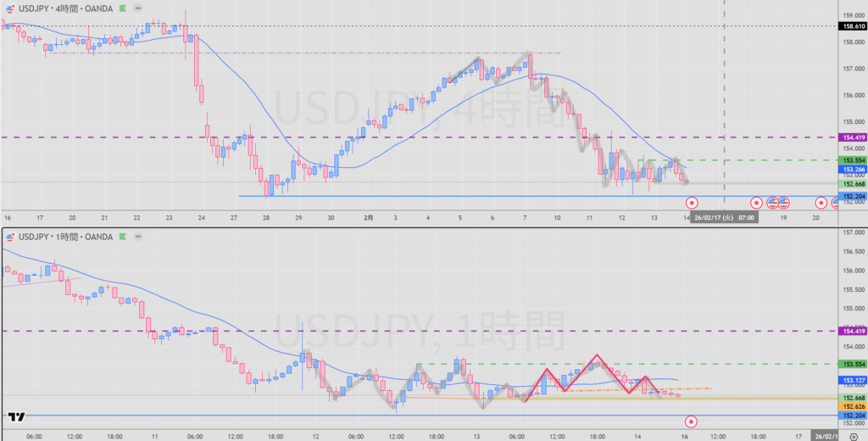Select the blue 153.266 label on 4時間 price axis
The width and height of the screenshot is (868, 441).
click(852, 170)
